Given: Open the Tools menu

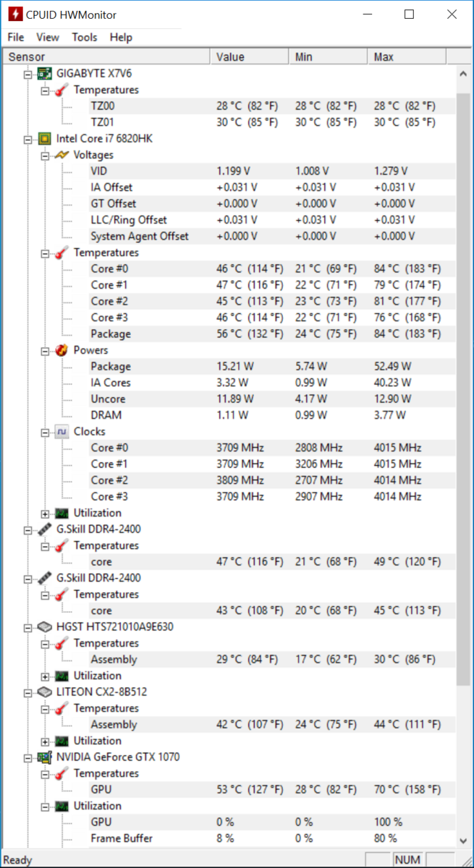Looking at the screenshot, I should (x=85, y=37).
